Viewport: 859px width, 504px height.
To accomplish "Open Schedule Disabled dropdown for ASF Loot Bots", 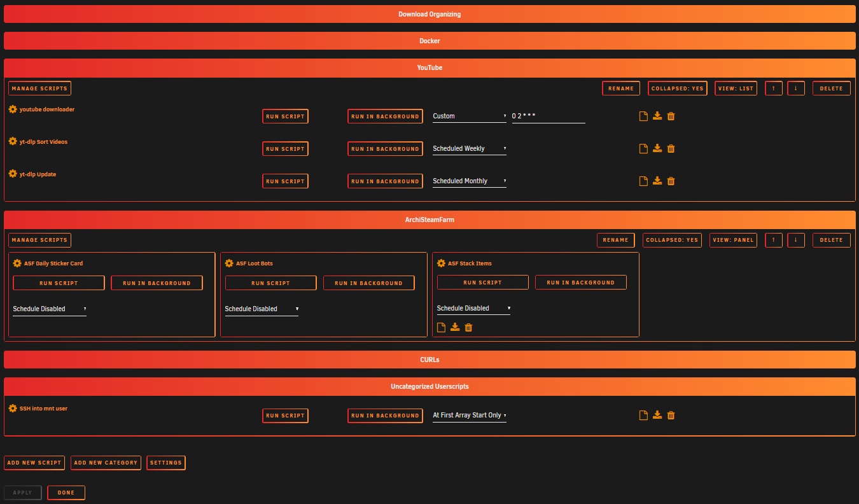I will coord(262,309).
